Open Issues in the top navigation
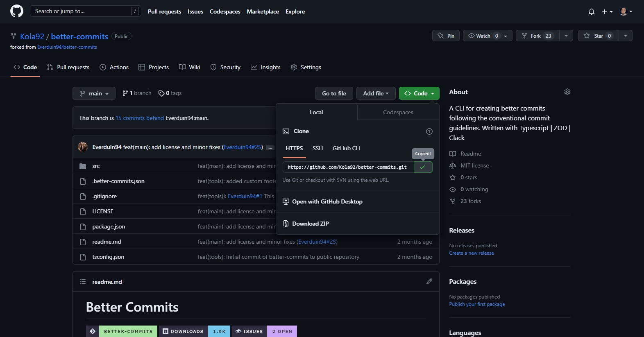 (x=195, y=11)
